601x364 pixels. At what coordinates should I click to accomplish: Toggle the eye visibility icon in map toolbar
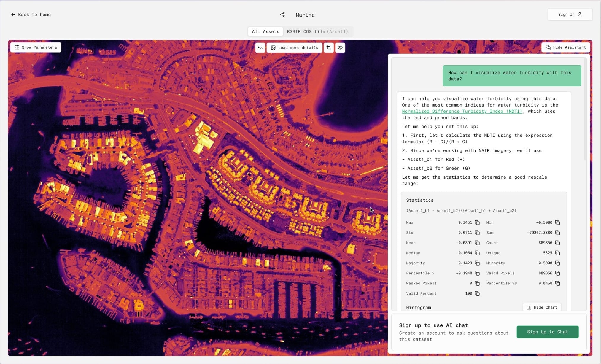(340, 47)
